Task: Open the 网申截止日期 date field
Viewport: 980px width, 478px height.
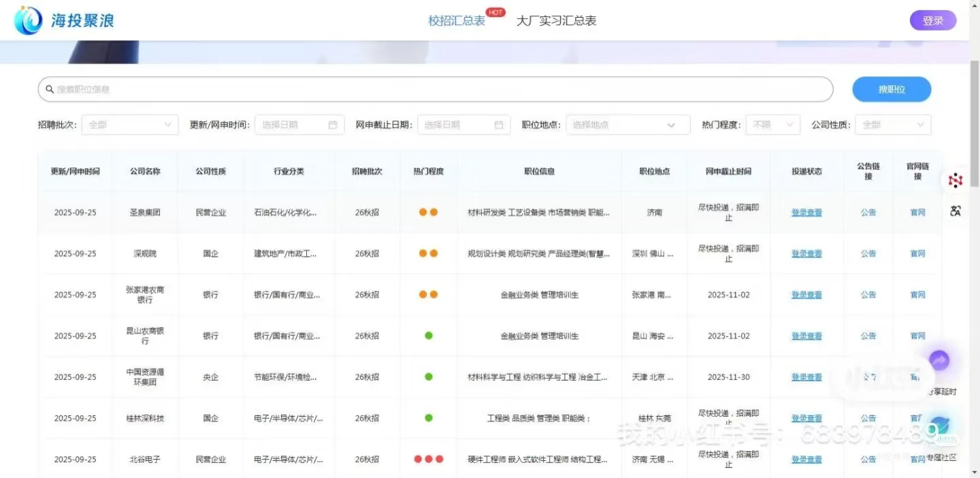Action: tap(463, 125)
